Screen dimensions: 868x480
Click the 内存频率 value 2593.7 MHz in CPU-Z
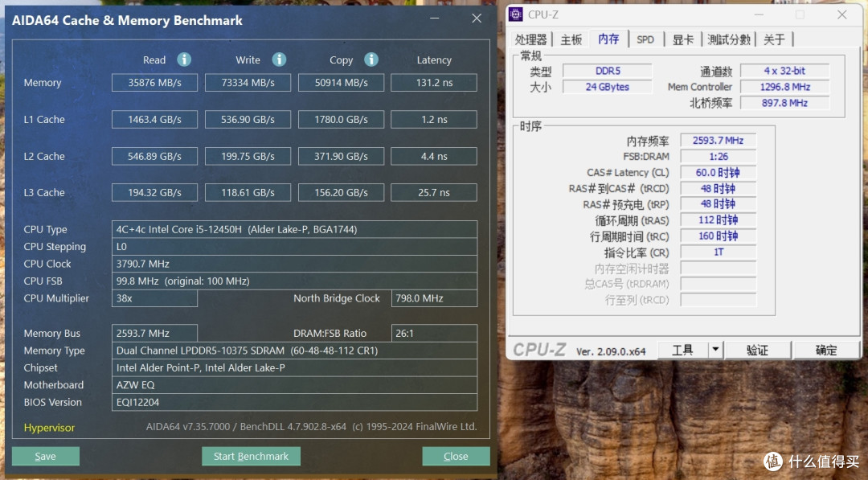(718, 141)
